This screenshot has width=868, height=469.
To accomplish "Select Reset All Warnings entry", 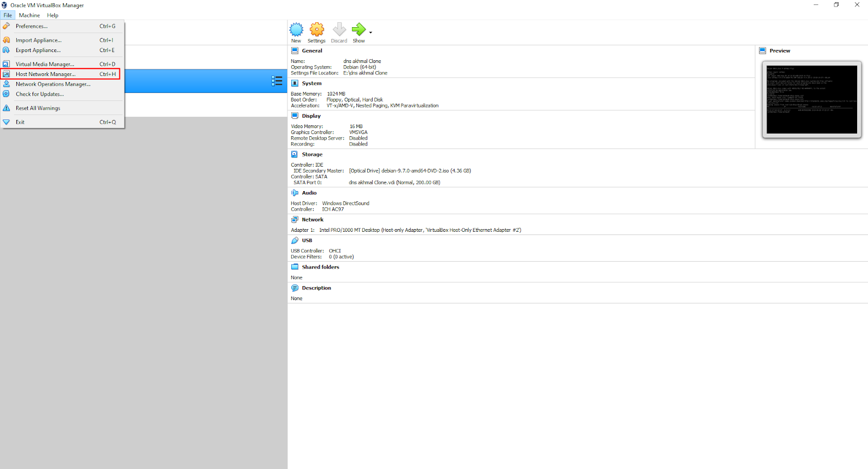I will (x=62, y=108).
